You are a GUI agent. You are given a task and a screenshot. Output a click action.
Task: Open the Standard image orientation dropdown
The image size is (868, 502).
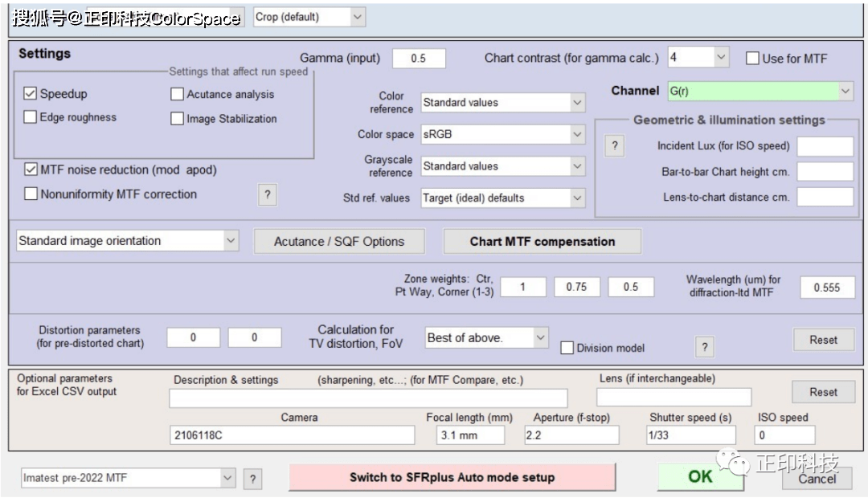(128, 241)
